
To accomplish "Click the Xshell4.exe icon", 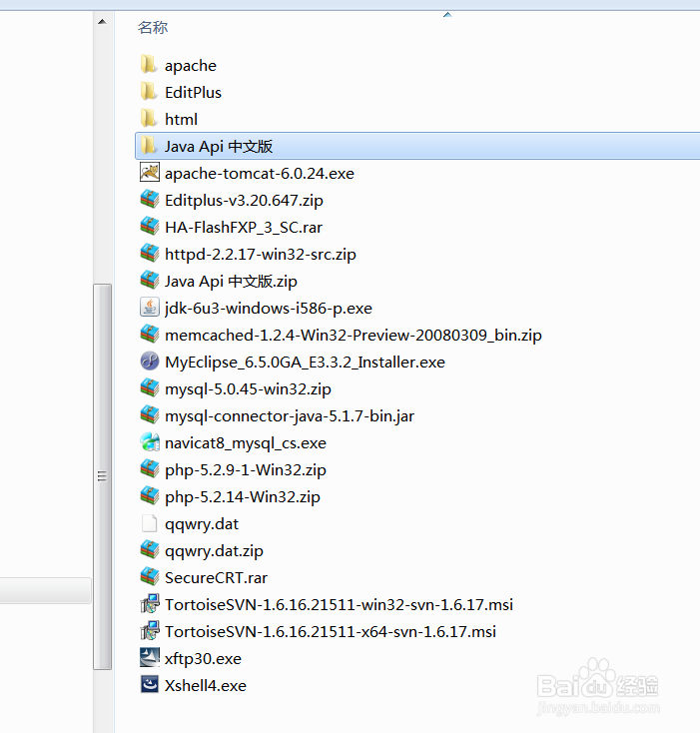I will pyautogui.click(x=150, y=685).
